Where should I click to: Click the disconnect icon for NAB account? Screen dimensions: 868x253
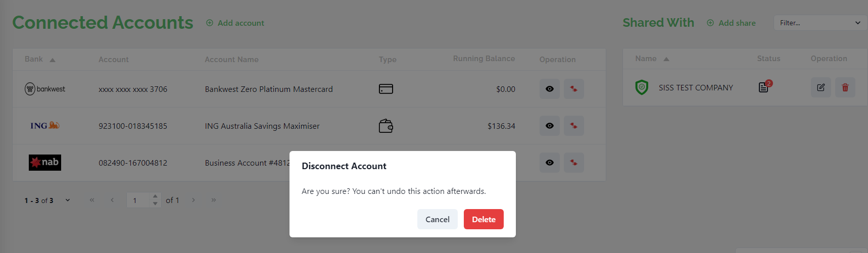[x=573, y=163]
